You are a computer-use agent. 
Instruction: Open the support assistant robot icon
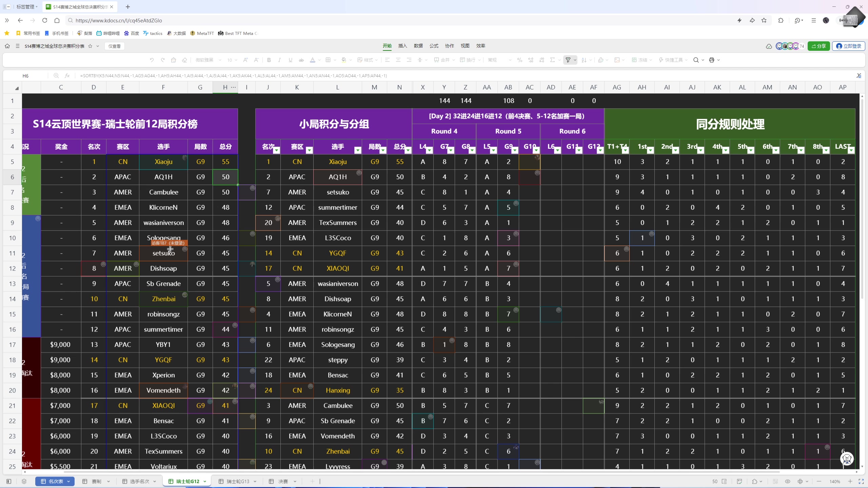(x=847, y=459)
